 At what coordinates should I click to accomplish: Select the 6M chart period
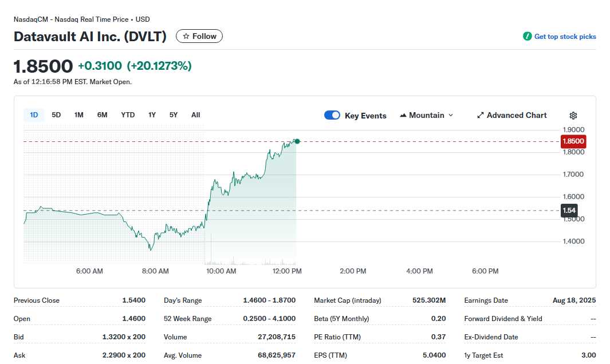tap(102, 114)
